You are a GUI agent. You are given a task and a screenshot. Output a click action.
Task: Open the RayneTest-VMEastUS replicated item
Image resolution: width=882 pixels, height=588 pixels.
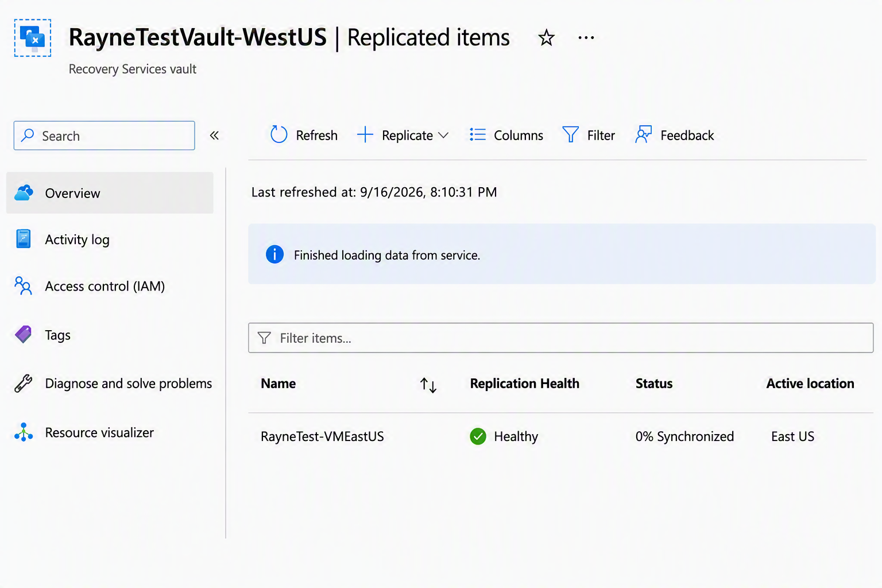[x=322, y=436]
